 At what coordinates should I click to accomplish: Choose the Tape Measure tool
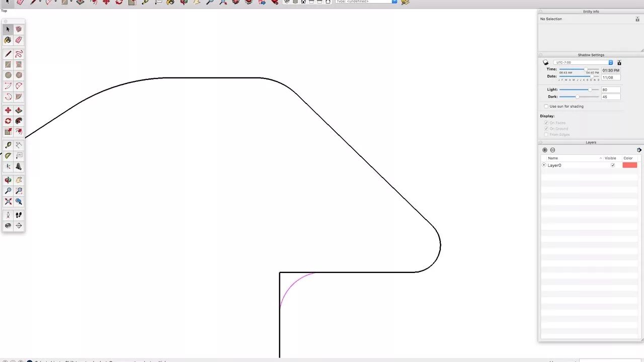tap(8, 145)
